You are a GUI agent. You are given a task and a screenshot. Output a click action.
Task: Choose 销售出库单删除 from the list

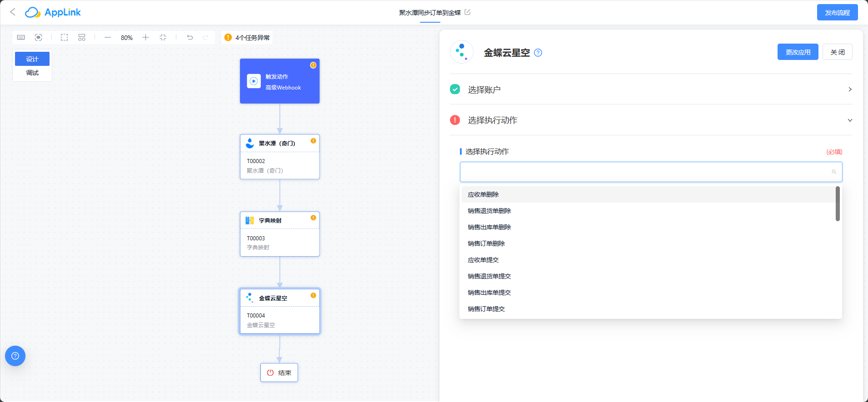pyautogui.click(x=649, y=227)
